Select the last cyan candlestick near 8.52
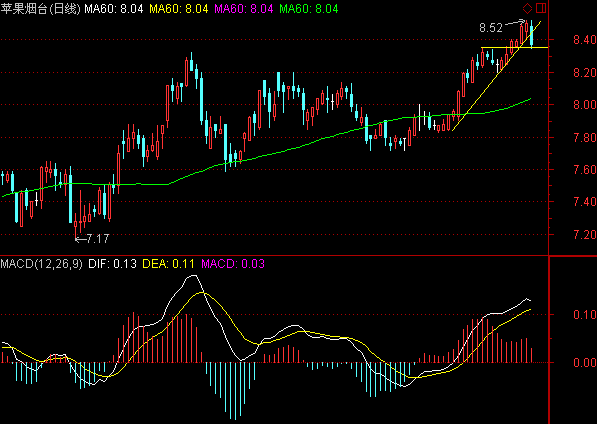Screen dimensions: 597x424 pyautogui.click(x=532, y=35)
